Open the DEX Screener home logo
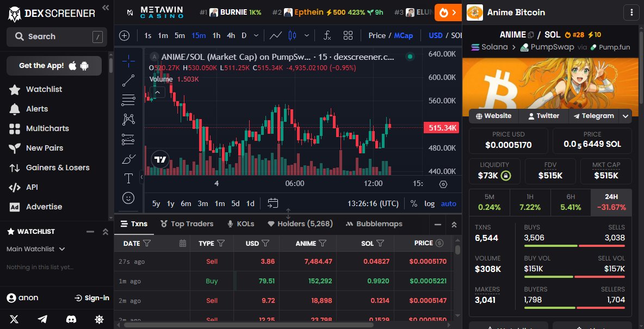Image resolution: width=644 pixels, height=329 pixels. click(x=52, y=14)
